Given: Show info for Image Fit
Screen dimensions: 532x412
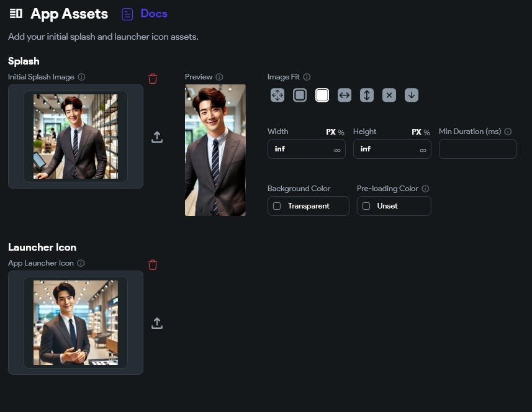Looking at the screenshot, I should (x=307, y=77).
